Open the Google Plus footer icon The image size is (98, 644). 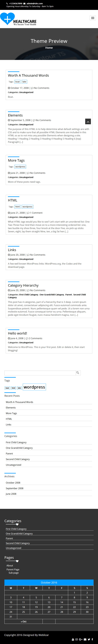click(81, 639)
